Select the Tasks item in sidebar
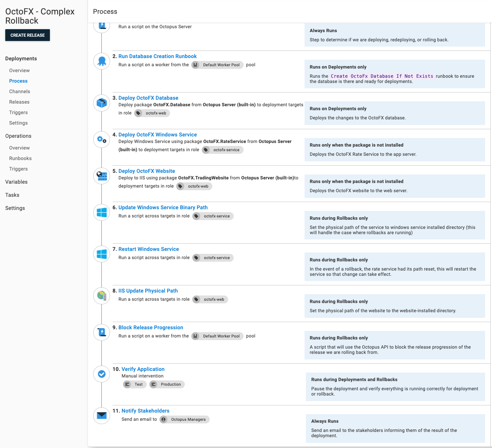The height and width of the screenshot is (448, 492). [x=12, y=195]
